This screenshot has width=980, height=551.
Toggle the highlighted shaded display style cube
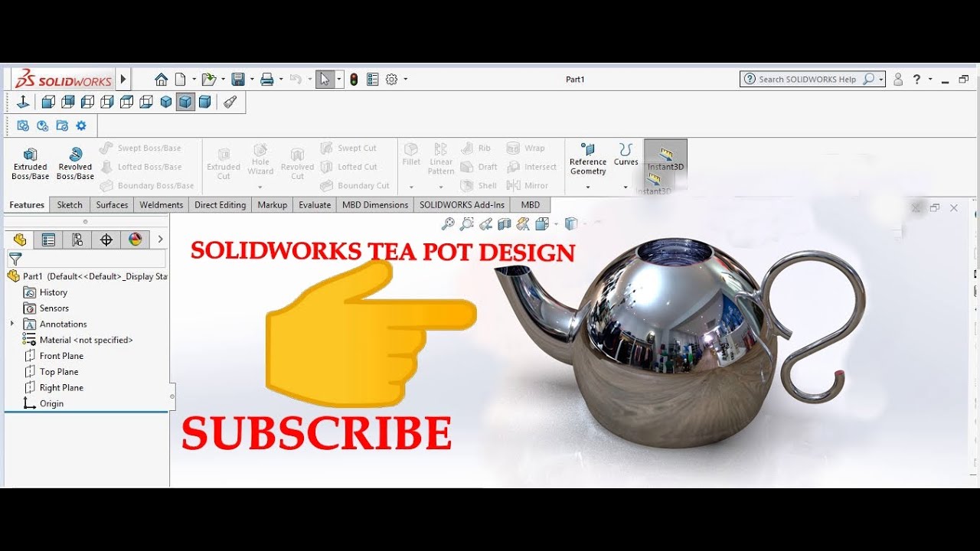(185, 102)
